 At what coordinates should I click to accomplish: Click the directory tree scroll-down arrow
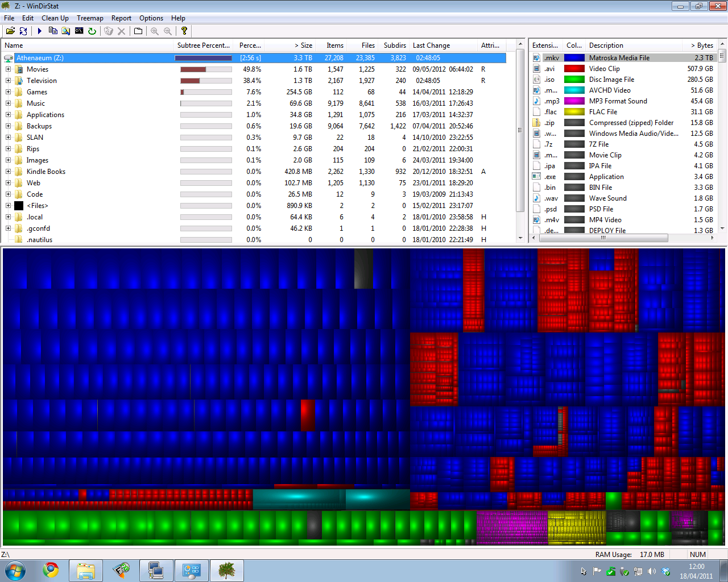pyautogui.click(x=520, y=238)
